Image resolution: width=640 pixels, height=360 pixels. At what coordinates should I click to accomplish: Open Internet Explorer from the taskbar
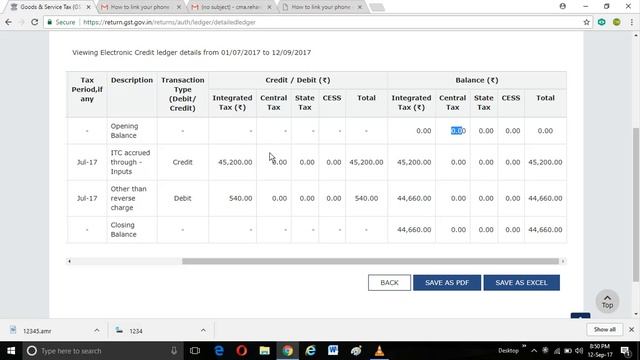coord(311,351)
